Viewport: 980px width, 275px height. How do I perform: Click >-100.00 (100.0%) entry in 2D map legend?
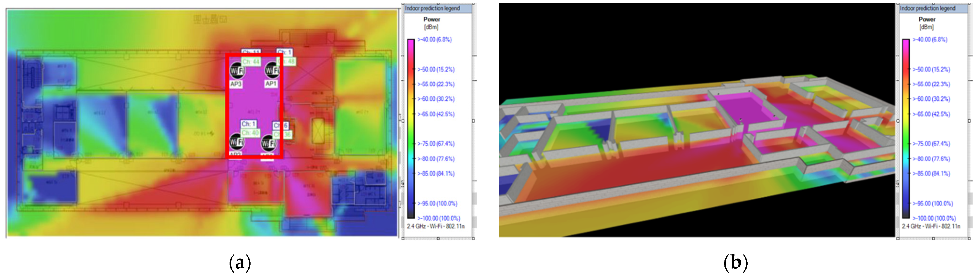coord(439,218)
